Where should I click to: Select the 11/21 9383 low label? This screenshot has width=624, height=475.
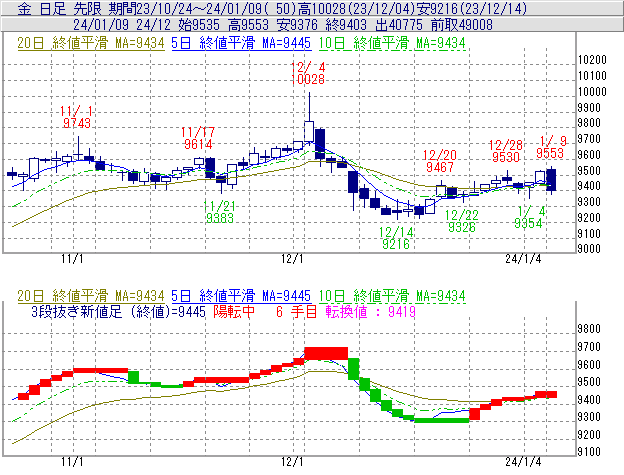[x=219, y=212]
